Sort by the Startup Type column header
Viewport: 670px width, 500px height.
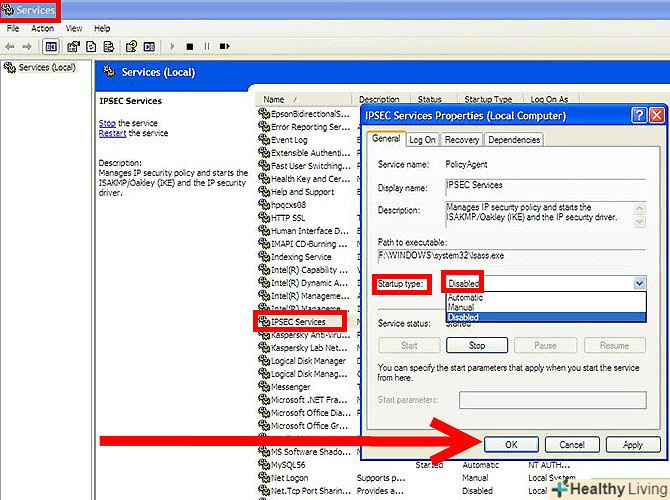pos(490,99)
